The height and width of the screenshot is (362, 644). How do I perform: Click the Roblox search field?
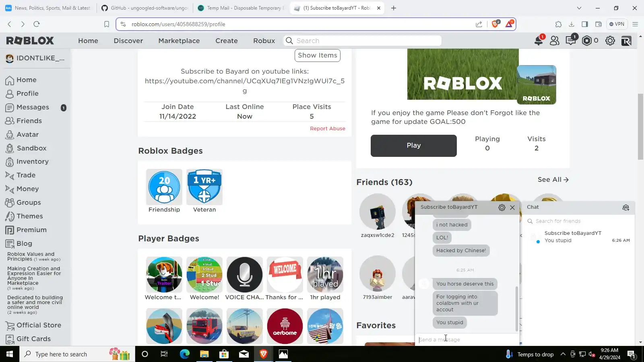coord(363,41)
